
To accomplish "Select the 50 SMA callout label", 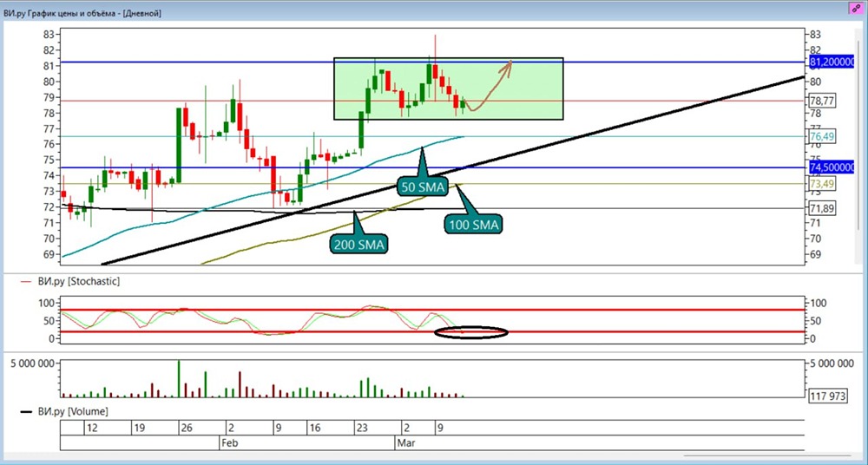I will 423,187.
